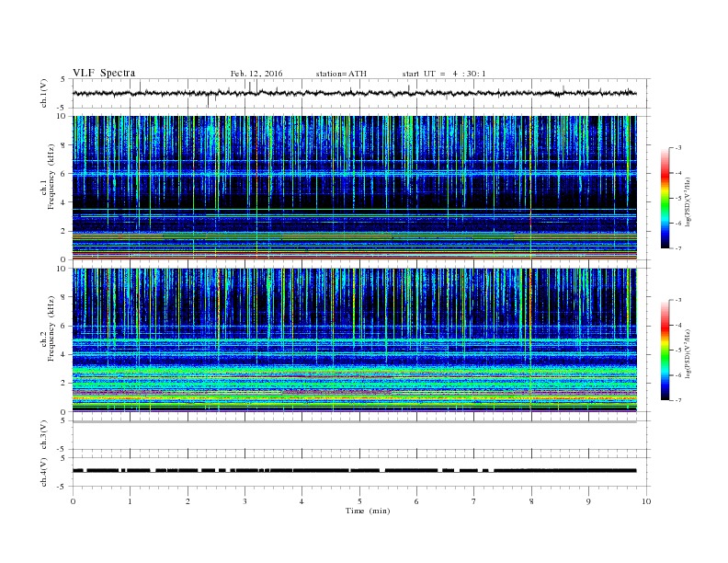The width and height of the screenshot is (728, 563).
Task: Click the 'Time (min)' x-axis label
Action: [368, 511]
